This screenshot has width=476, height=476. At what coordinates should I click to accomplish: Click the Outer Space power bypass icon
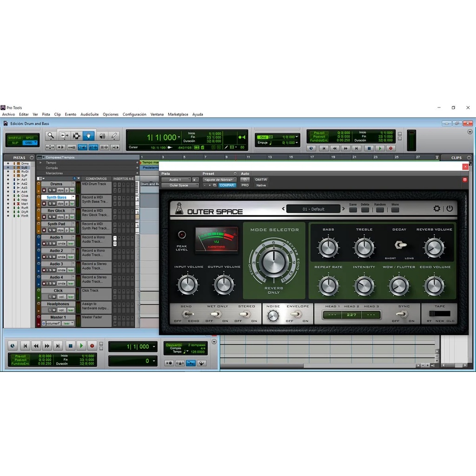coord(450,208)
